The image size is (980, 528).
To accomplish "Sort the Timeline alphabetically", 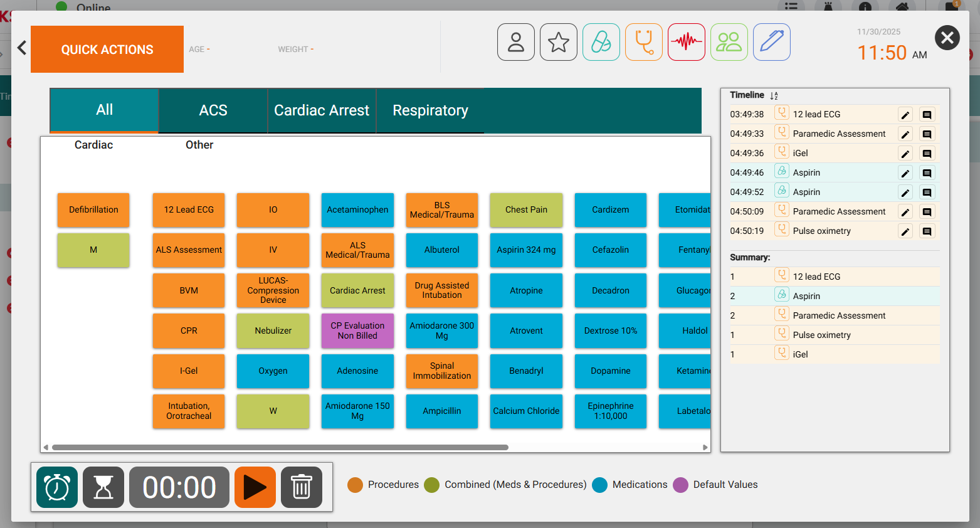I will point(774,95).
